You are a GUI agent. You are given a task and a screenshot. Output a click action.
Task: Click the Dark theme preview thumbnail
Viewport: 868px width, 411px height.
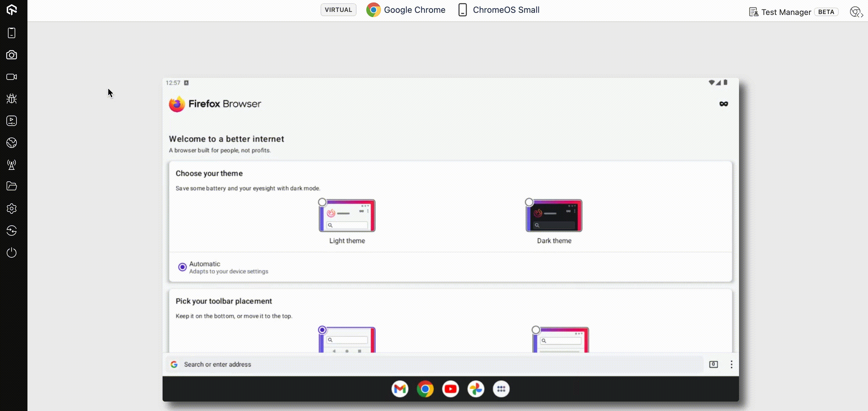pyautogui.click(x=554, y=216)
